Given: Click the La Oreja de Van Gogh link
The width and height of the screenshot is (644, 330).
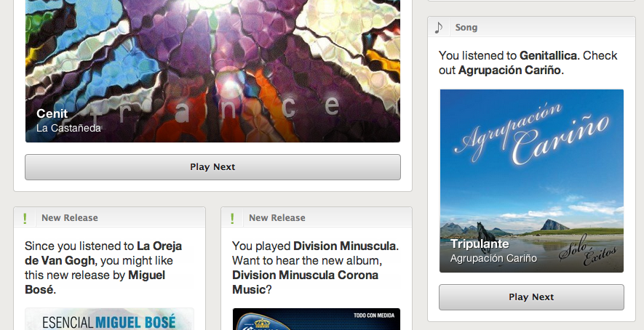Looking at the screenshot, I should (x=103, y=253).
